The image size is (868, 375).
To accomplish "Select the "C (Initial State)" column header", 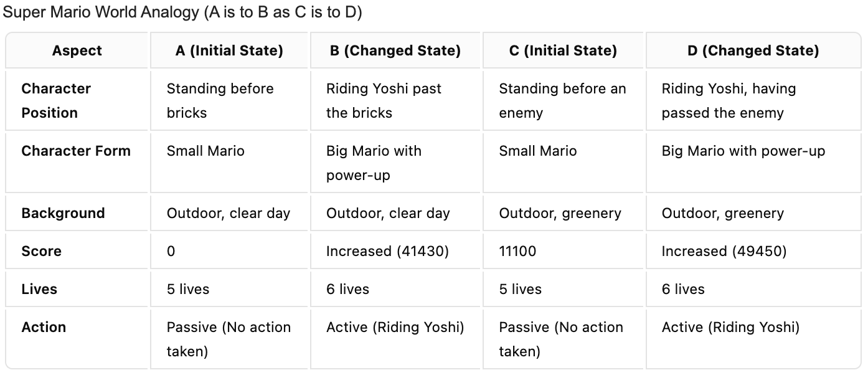I will click(x=563, y=50).
